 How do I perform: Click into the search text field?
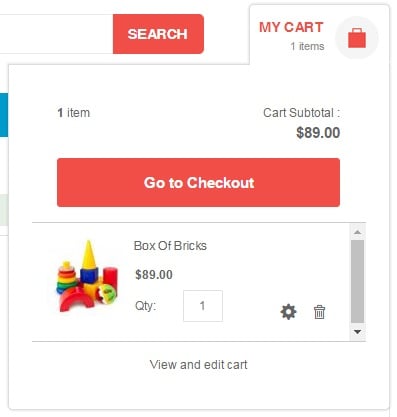[56, 34]
